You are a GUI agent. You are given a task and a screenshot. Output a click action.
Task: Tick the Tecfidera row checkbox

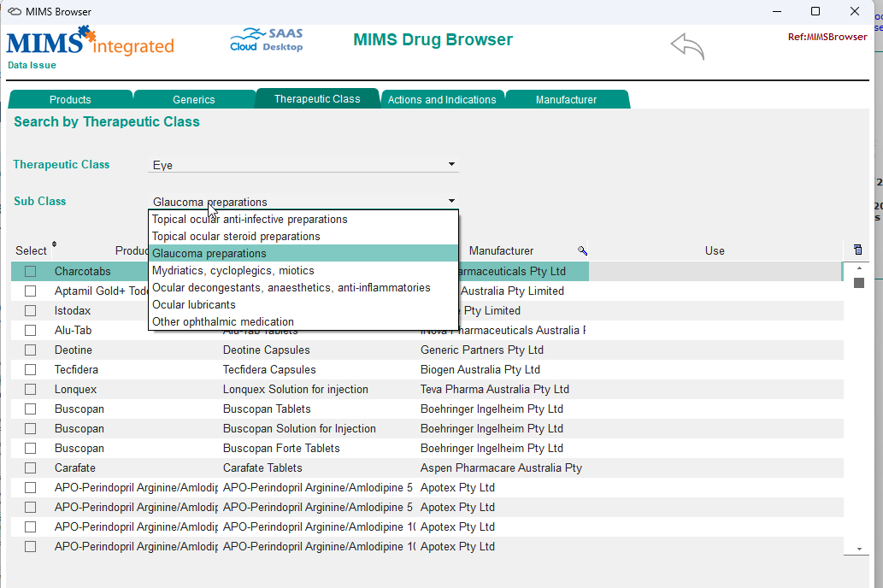click(31, 370)
